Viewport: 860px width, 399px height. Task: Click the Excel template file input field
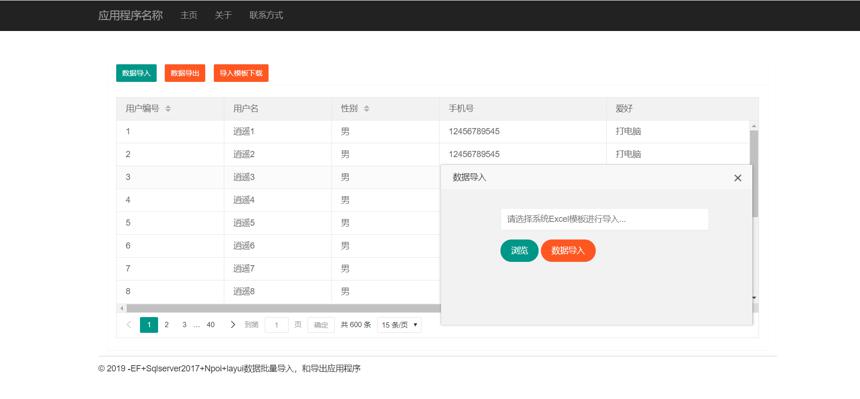[604, 219]
